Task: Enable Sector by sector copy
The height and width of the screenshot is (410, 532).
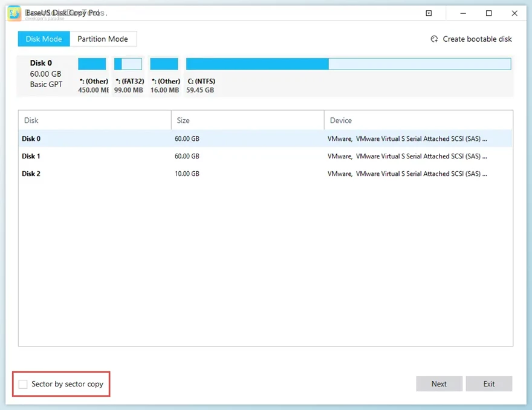Action: [22, 383]
